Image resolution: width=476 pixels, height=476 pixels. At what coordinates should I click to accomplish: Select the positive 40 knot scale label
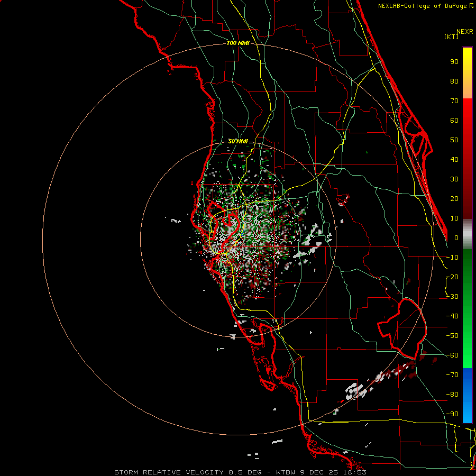pos(454,160)
